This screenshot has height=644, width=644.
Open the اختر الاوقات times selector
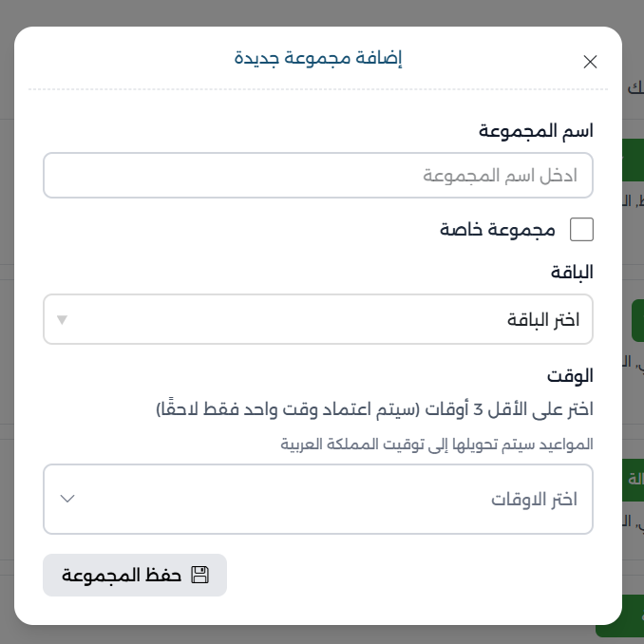(x=318, y=499)
